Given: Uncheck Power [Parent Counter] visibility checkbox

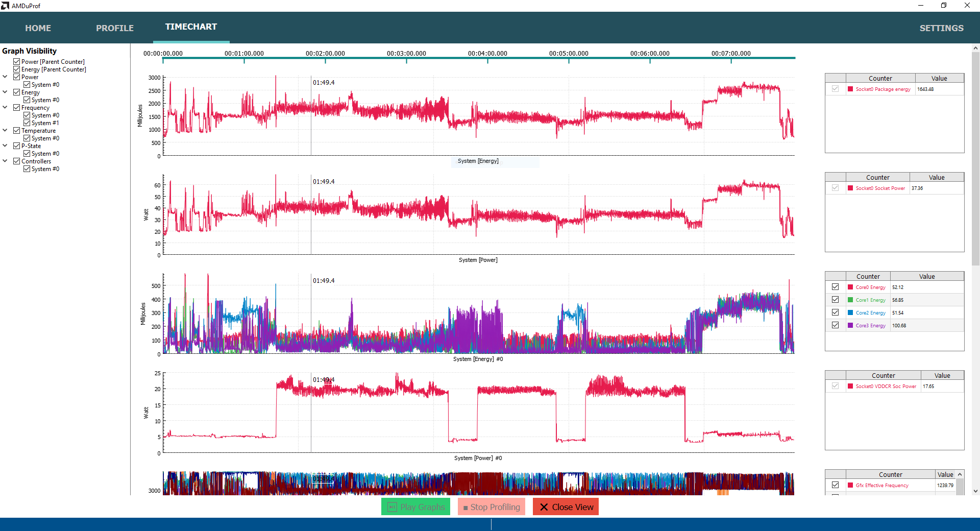Looking at the screenshot, I should tap(17, 62).
